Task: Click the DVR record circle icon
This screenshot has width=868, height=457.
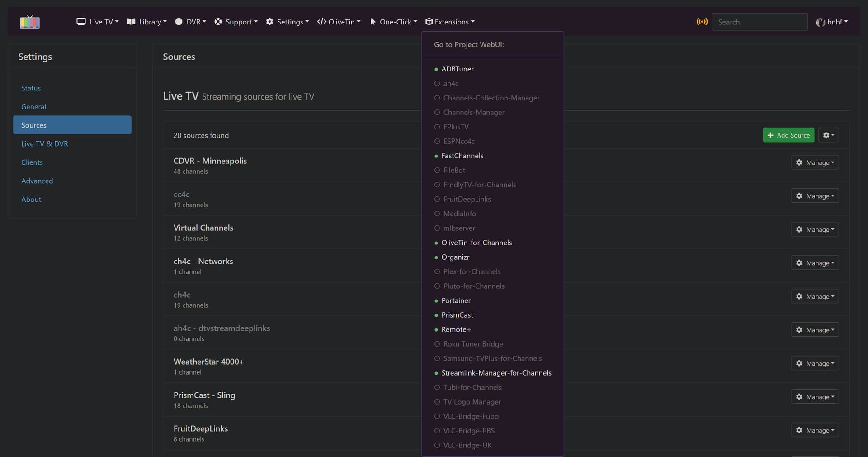Action: [x=179, y=22]
